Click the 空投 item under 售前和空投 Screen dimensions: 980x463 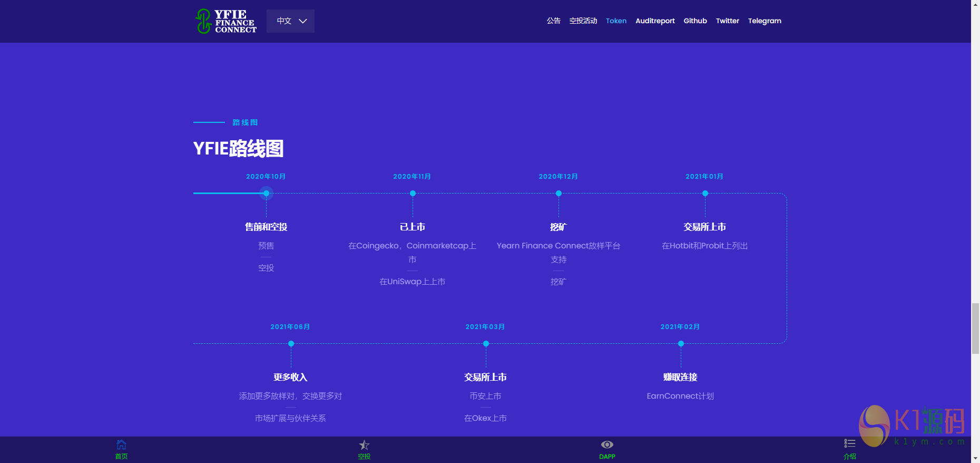click(266, 268)
